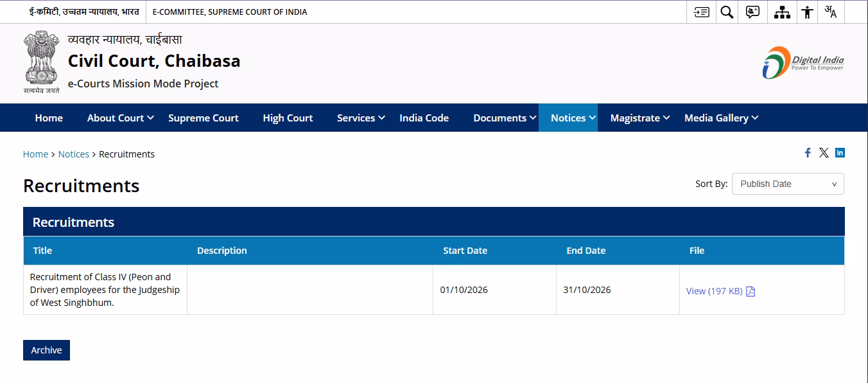The height and width of the screenshot is (383, 868).
Task: Expand the Magistrate menu
Action: [640, 118]
